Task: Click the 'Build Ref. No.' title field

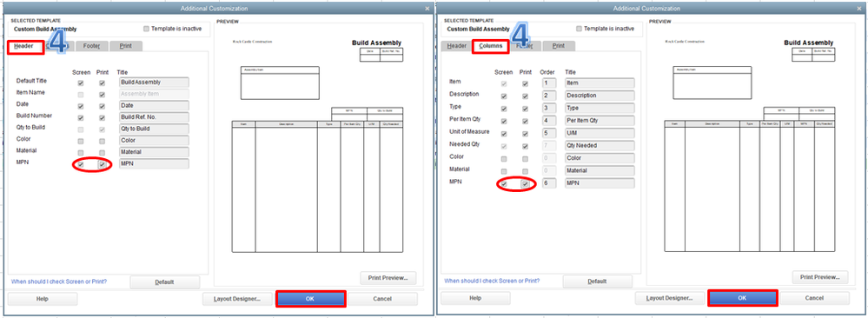Action: (154, 117)
